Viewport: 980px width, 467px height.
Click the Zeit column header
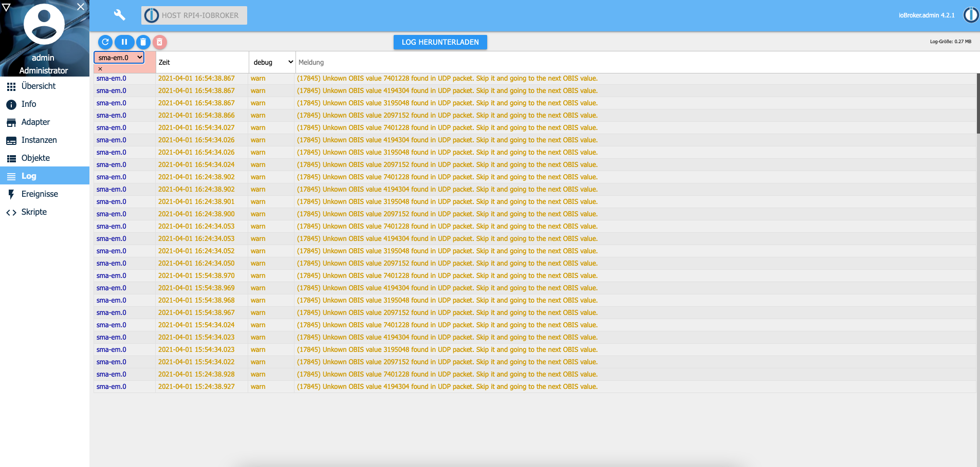(x=164, y=62)
